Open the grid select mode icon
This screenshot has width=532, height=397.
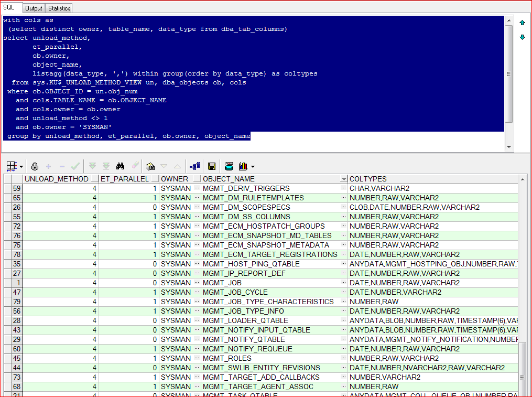[11, 166]
